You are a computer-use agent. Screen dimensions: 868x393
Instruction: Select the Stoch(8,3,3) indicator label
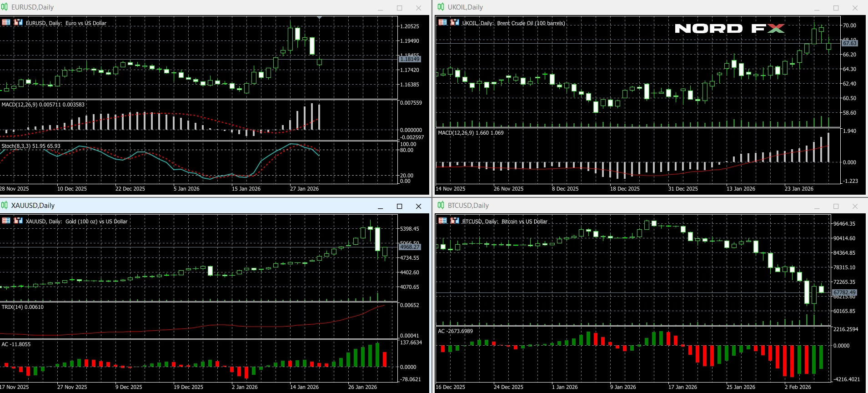point(31,146)
